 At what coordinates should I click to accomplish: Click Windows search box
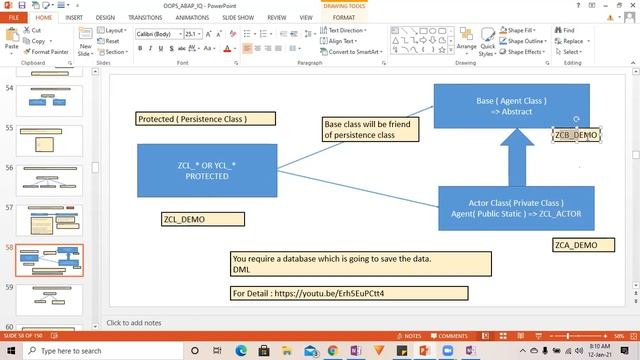pyautogui.click(x=103, y=351)
